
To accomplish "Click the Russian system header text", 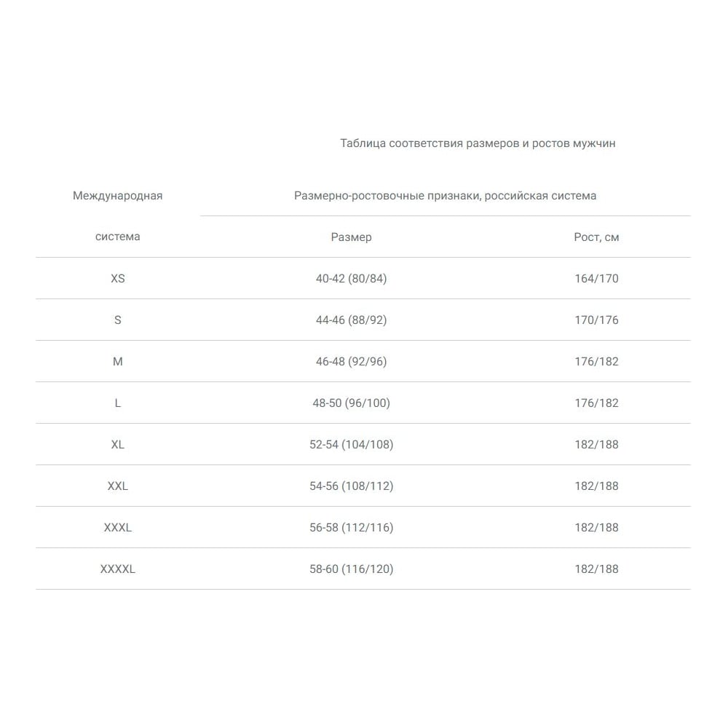I will [x=445, y=196].
